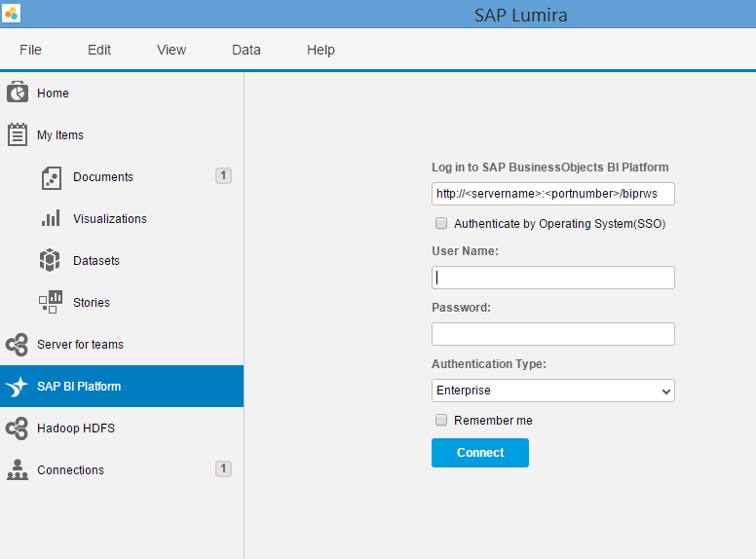756x559 pixels.
Task: Enable Authenticate by Operating System(SSO) checkbox
Action: point(441,223)
